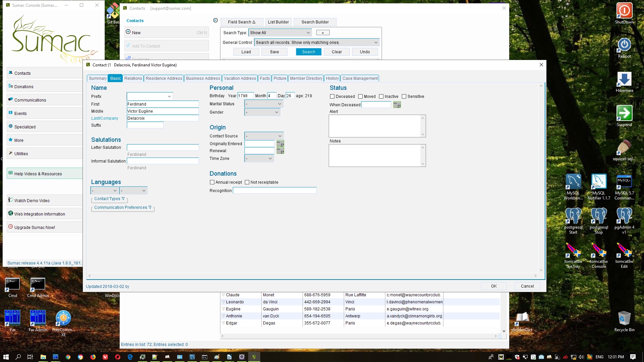Open the Contact Source dropdown
The height and width of the screenshot is (362, 644).
pos(264,136)
